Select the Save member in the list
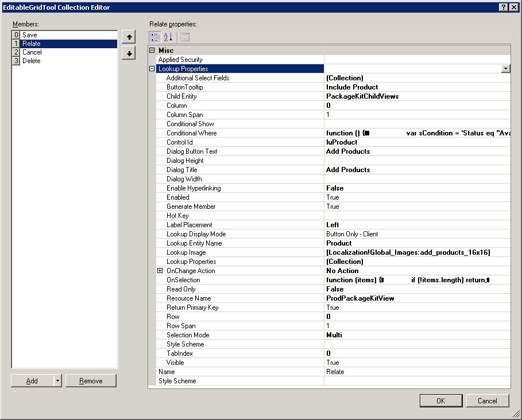The height and width of the screenshot is (420, 522). click(x=64, y=35)
